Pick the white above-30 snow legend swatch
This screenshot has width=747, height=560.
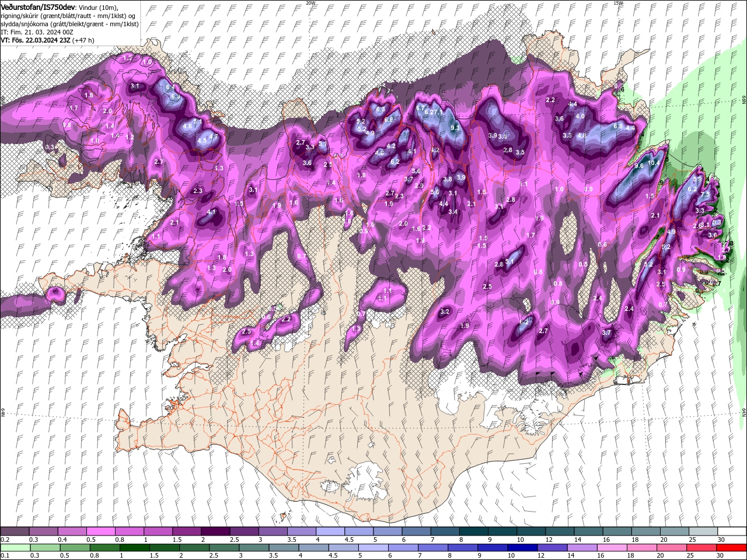(x=732, y=531)
